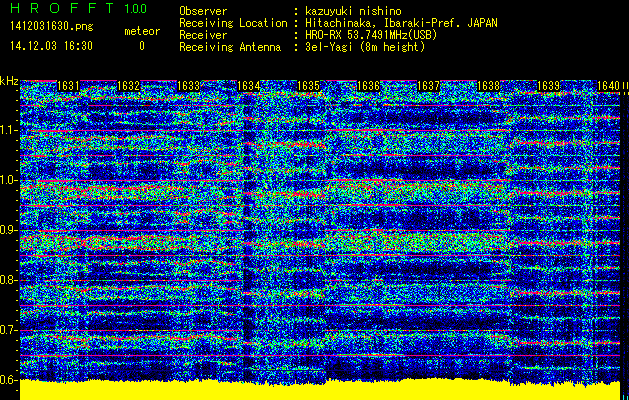Click the 1635 time marker
Screen dimensions: 629x400
(x=309, y=86)
